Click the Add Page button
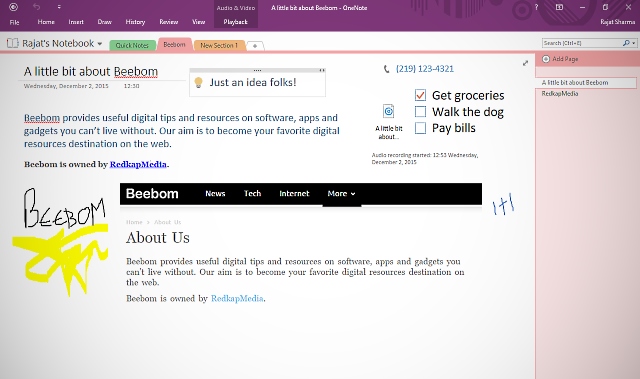Screen dimensions: 640x379 (560, 59)
